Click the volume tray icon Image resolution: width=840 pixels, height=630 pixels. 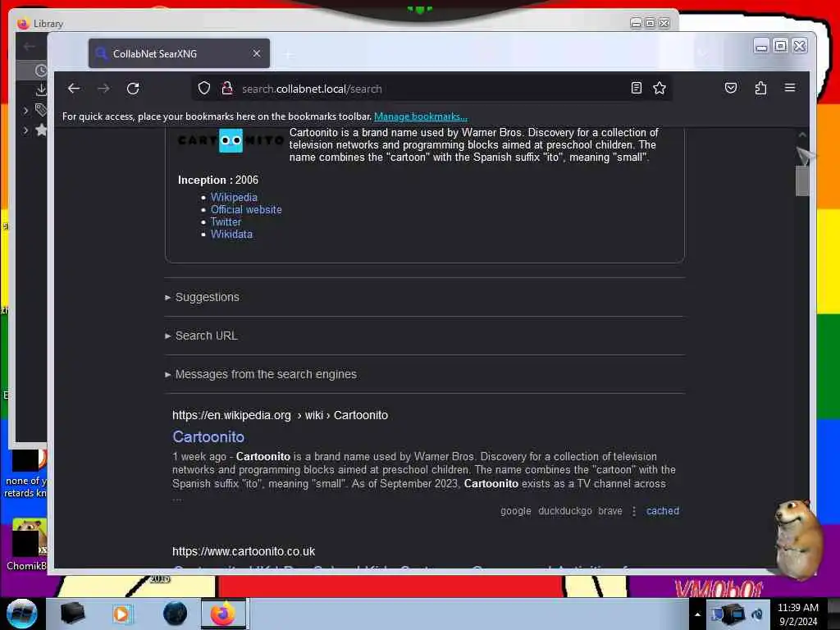click(x=757, y=614)
